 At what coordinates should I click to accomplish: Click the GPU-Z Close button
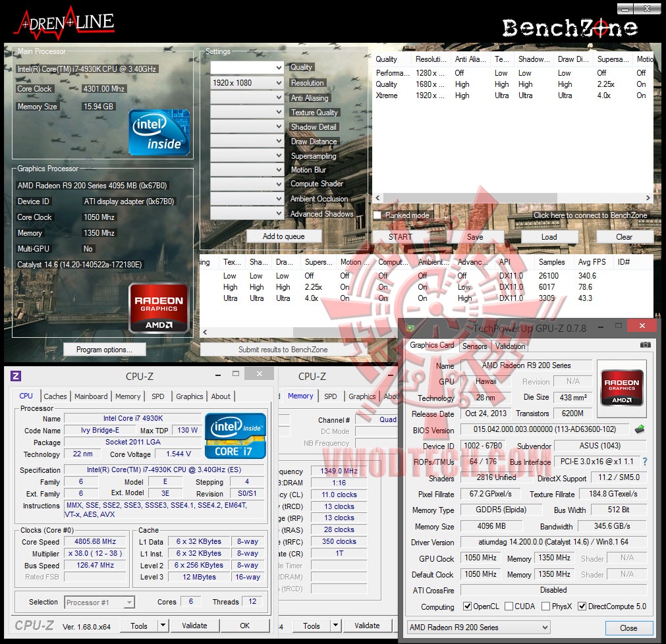click(x=628, y=628)
